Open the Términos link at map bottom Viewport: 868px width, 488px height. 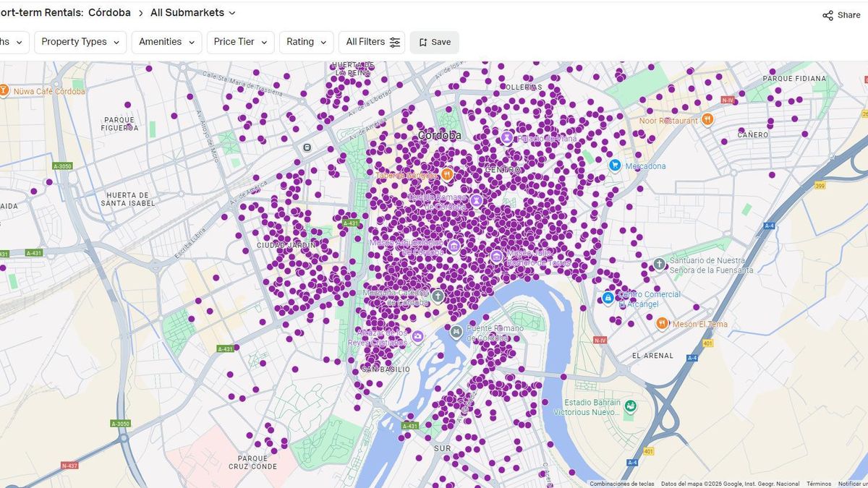(818, 483)
